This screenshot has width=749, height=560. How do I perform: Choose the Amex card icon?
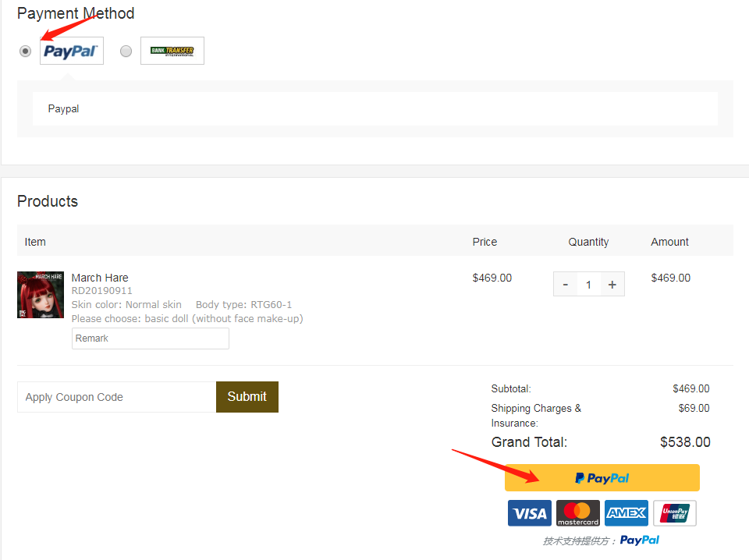(627, 513)
